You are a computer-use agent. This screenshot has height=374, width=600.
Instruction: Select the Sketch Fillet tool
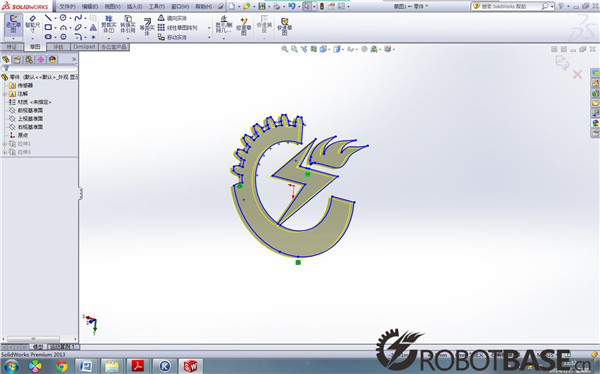78,37
